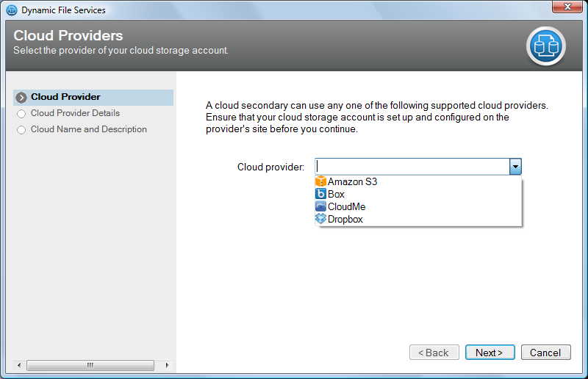
Task: Click the cloud database header icon
Action: point(545,46)
